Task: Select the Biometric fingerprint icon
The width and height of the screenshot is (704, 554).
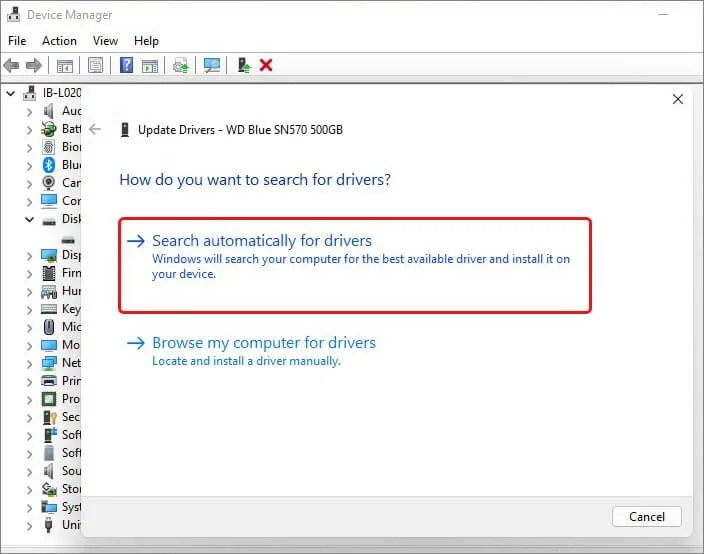Action: coord(48,147)
